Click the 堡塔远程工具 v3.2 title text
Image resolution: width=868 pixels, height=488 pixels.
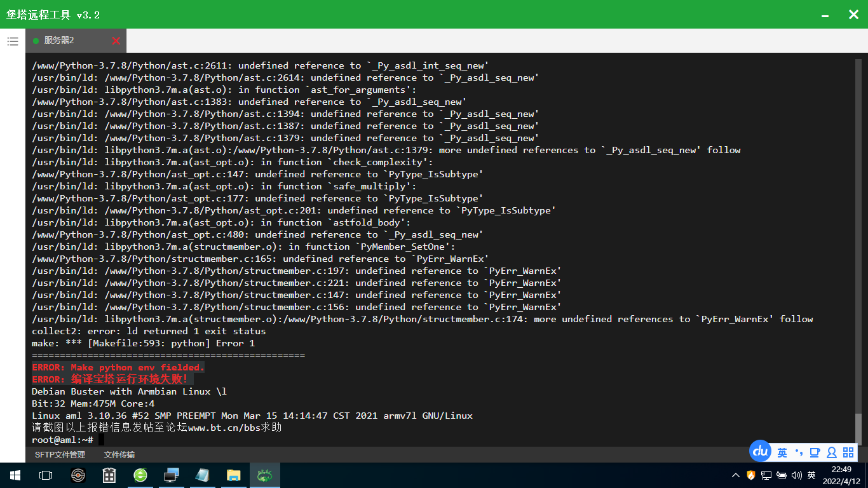pyautogui.click(x=53, y=15)
